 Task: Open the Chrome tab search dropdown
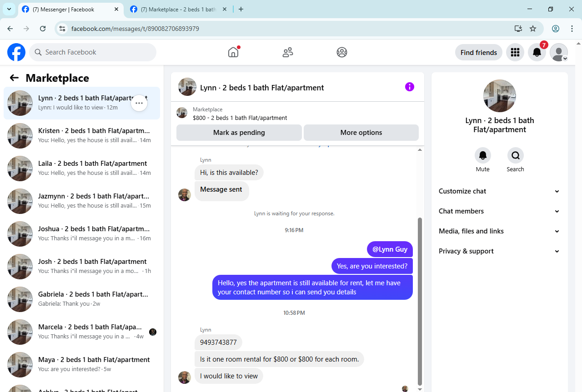tap(9, 9)
